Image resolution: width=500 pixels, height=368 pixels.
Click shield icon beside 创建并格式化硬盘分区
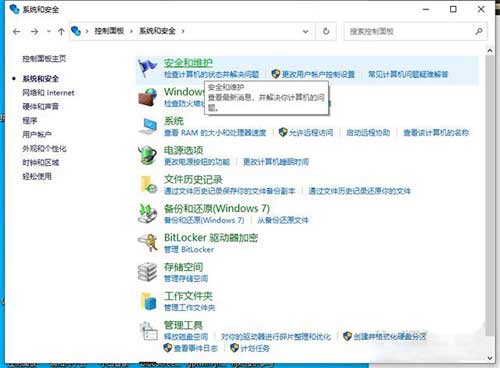[347, 336]
